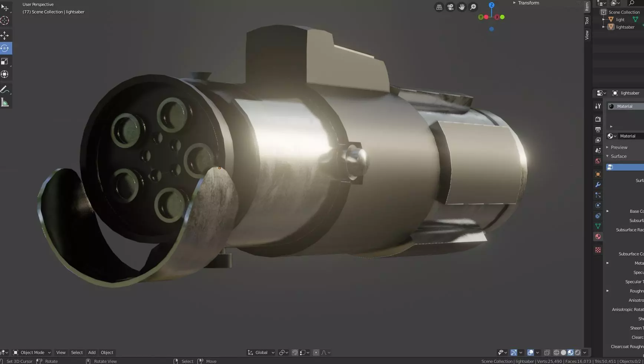Switch to wireframe viewport shading
644x364 pixels.
pos(556,353)
